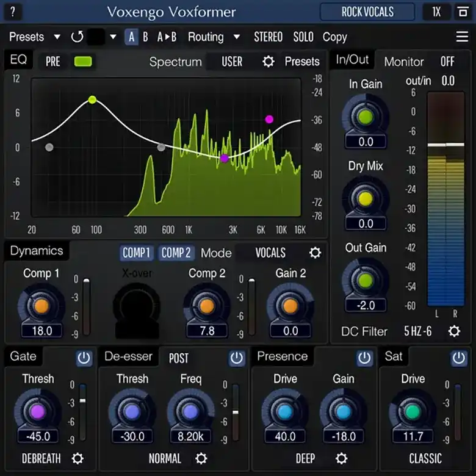
Task: Click the Out Gain -2.0 value field
Action: click(366, 305)
